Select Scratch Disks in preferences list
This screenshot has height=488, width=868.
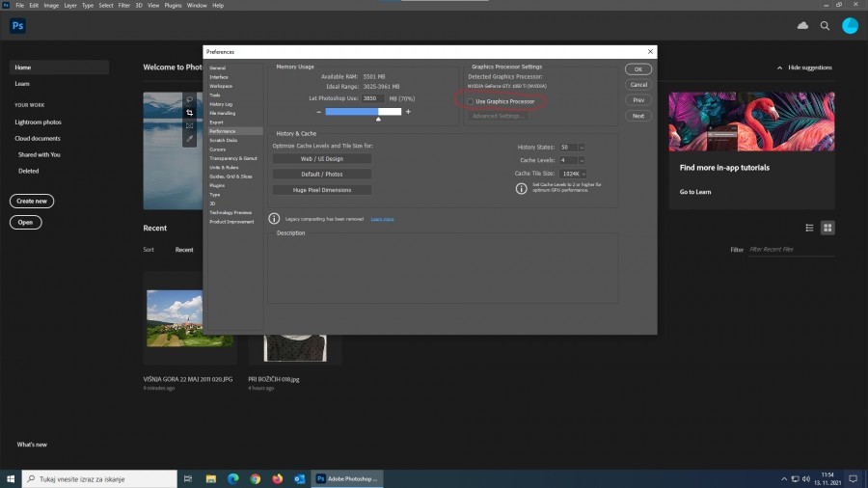tap(224, 140)
